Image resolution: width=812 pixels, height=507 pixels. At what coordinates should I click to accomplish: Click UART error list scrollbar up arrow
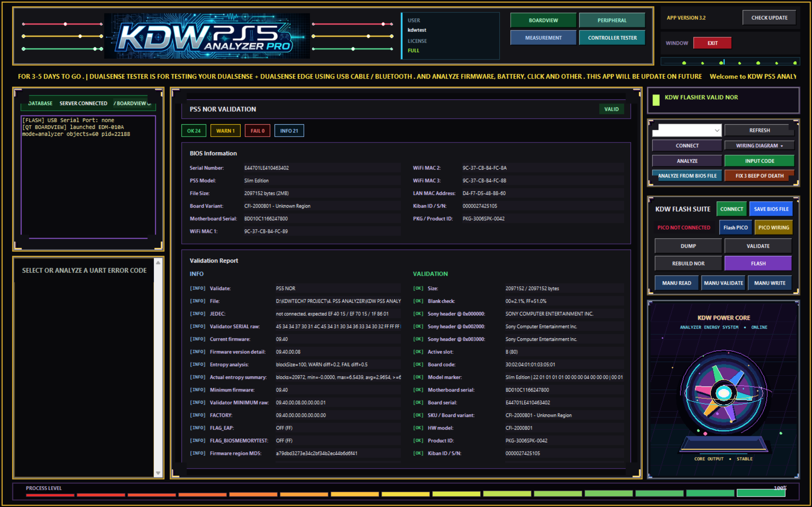[x=158, y=263]
